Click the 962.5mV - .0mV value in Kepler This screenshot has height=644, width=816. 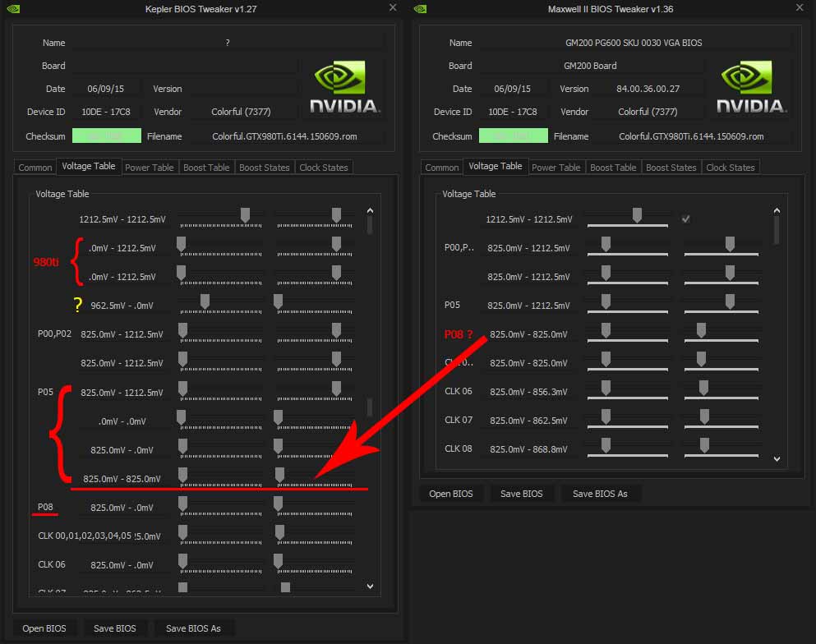(x=122, y=306)
